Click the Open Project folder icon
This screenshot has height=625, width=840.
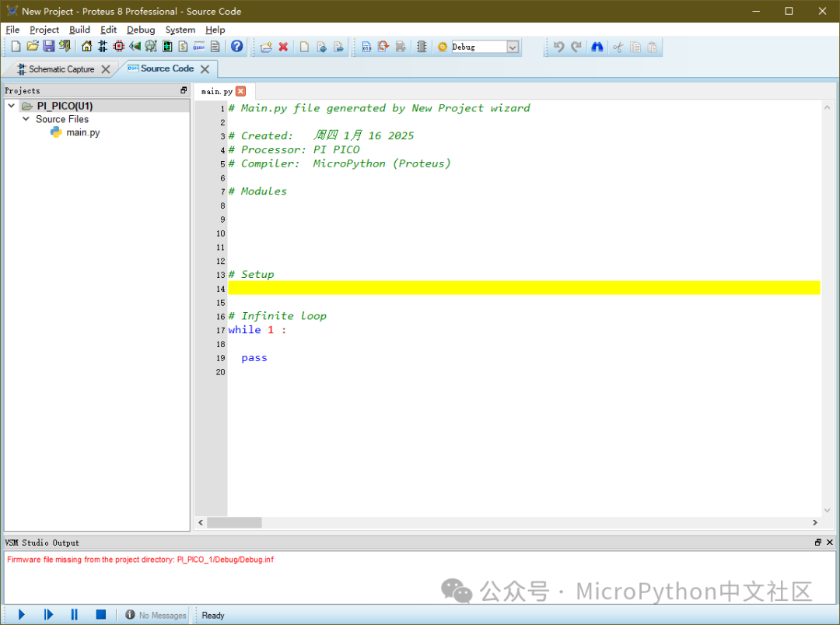coord(33,47)
